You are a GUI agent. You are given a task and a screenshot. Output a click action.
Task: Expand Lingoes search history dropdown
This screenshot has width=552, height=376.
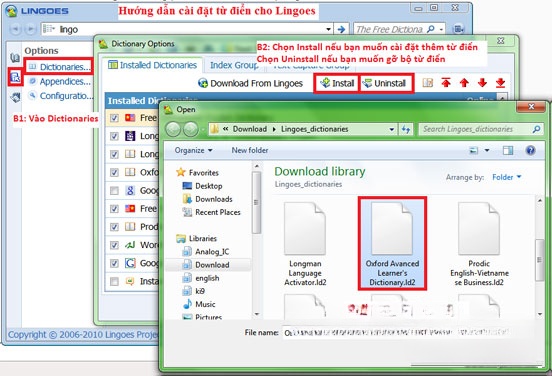tap(328, 29)
